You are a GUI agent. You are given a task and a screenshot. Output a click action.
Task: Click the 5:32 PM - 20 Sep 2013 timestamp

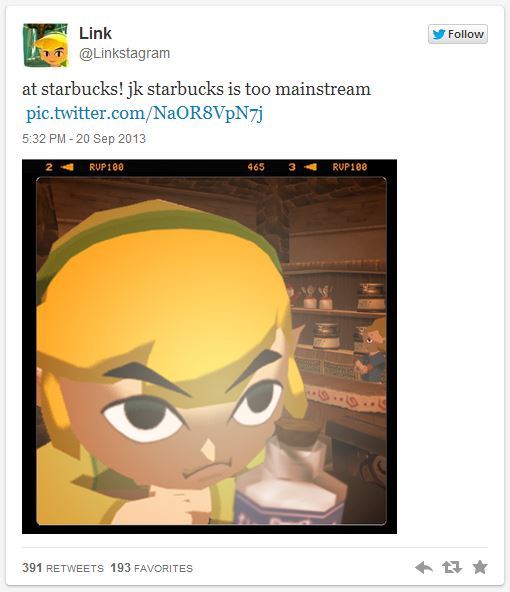[84, 139]
